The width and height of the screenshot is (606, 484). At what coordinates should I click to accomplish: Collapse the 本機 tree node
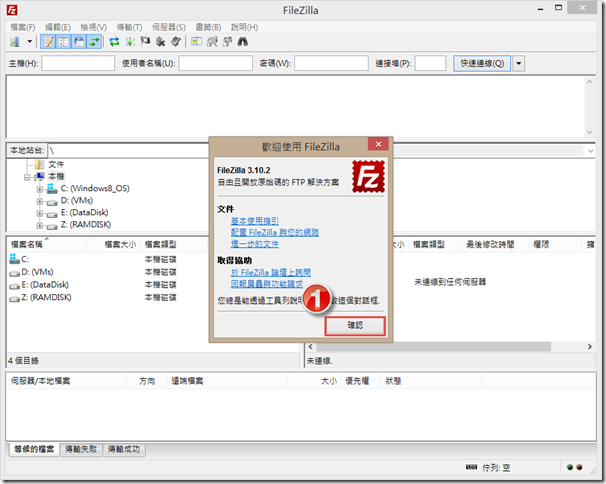(x=27, y=177)
